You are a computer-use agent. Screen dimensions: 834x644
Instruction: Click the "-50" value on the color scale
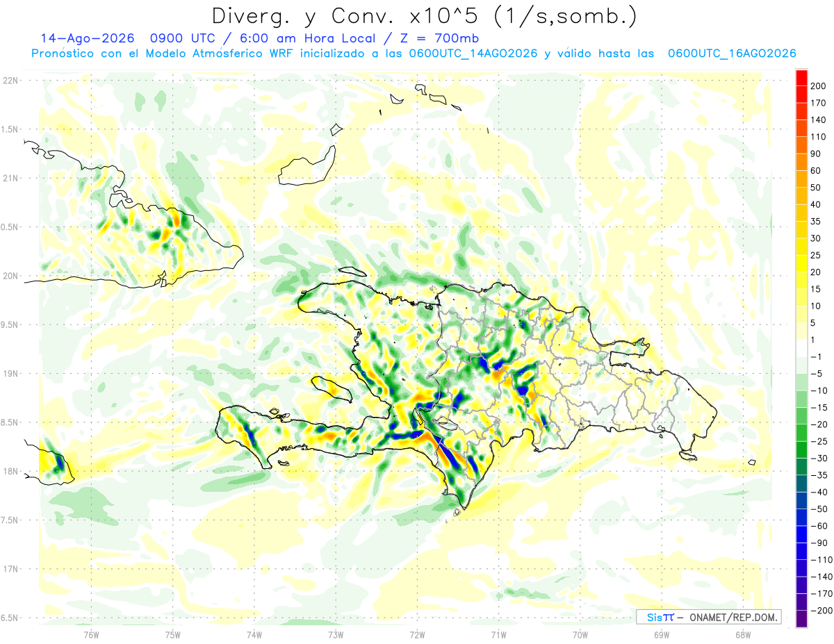818,509
